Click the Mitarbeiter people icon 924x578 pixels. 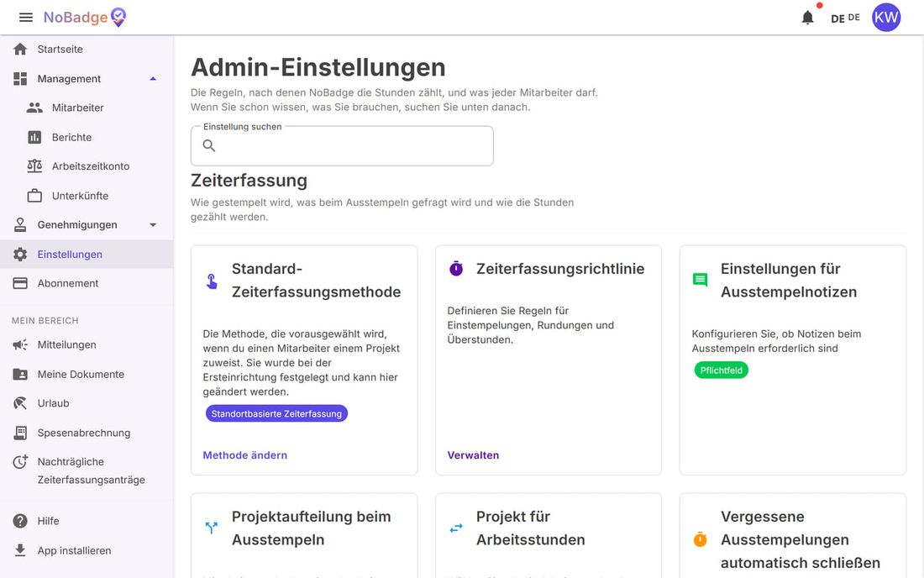tap(34, 108)
